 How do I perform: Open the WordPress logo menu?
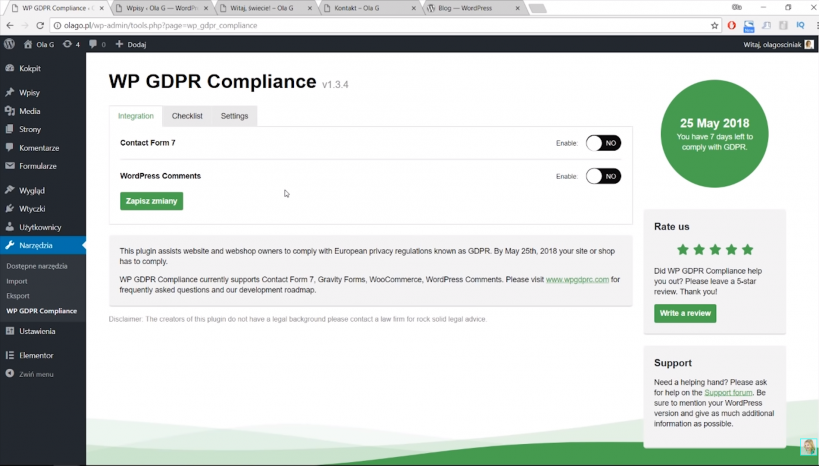(x=9, y=44)
